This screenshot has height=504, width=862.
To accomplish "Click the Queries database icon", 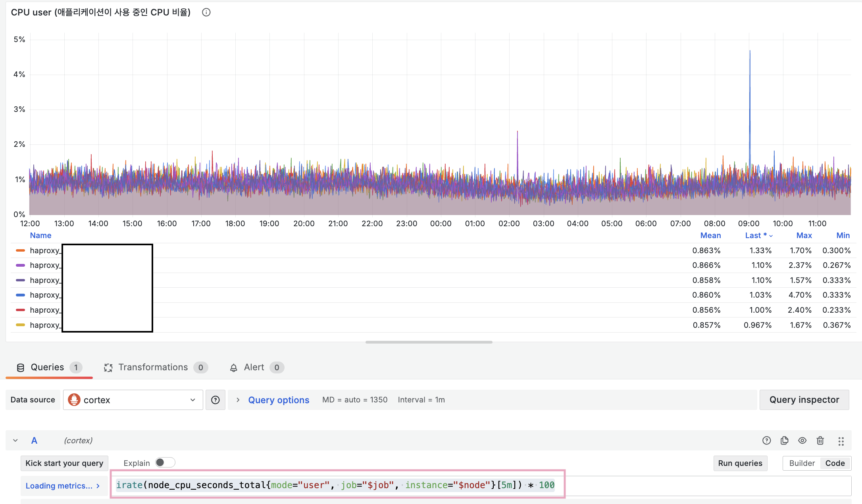I will pyautogui.click(x=21, y=368).
